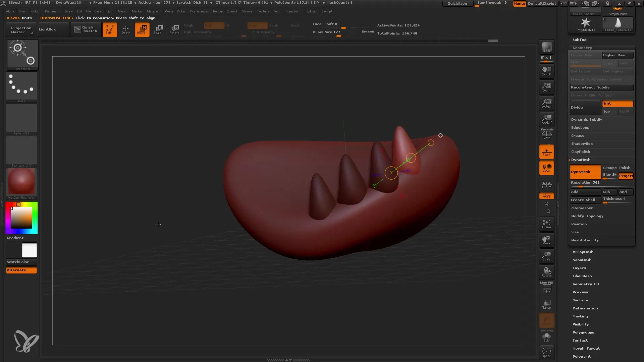This screenshot has width=644, height=362.
Task: Click the BPR render icon
Action: click(546, 47)
